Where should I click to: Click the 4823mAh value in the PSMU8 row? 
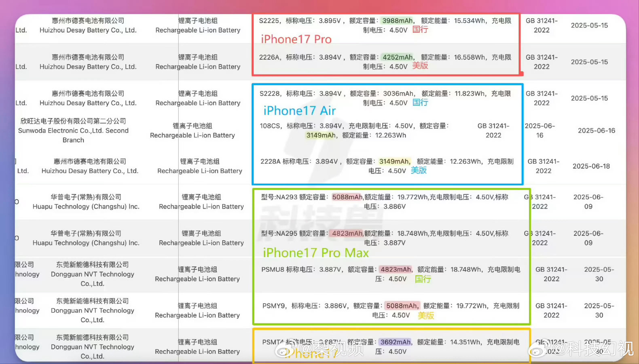396,269
